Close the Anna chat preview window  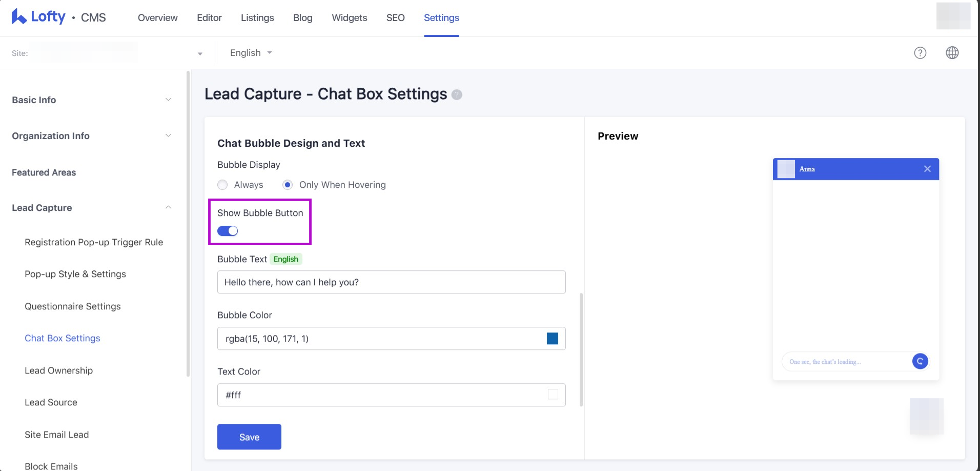click(x=927, y=169)
